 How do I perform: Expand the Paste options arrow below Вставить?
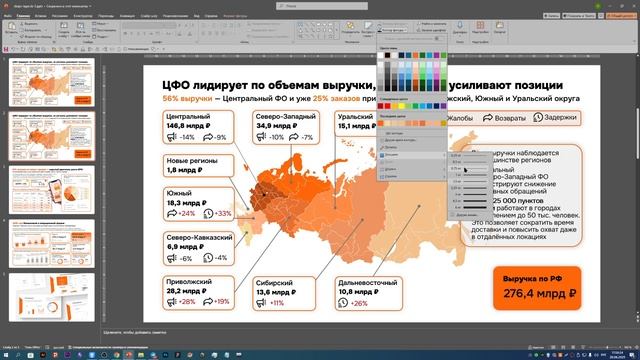[11, 37]
